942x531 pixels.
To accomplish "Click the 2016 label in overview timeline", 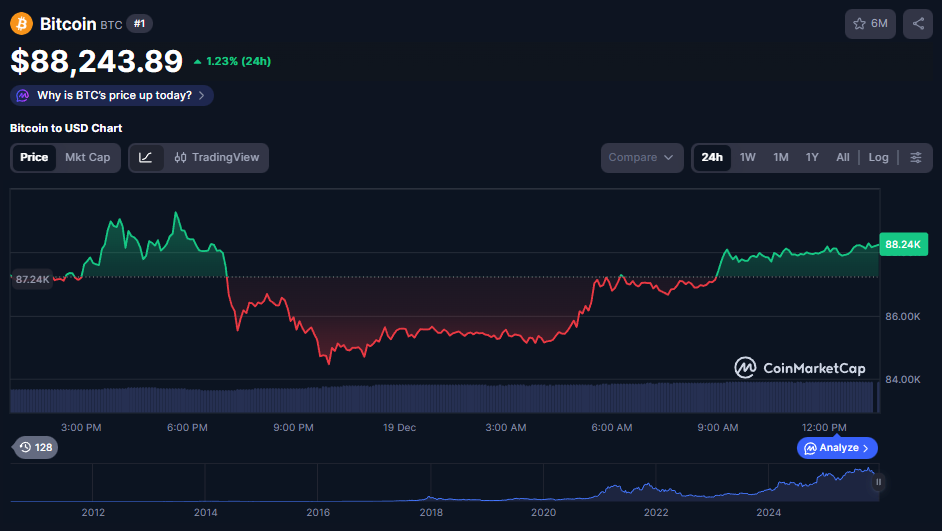I will pyautogui.click(x=318, y=512).
